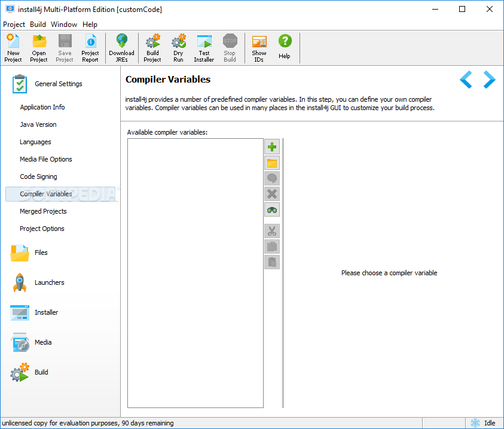Maximize the install4j window

click(462, 9)
